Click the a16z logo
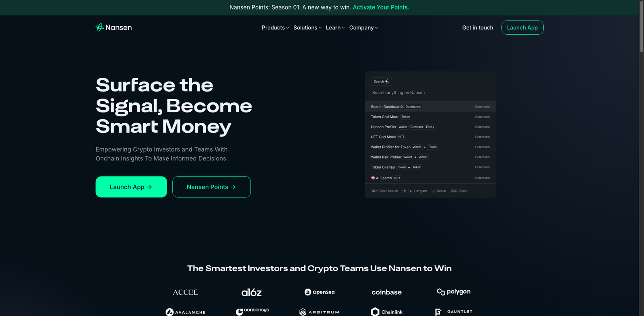The width and height of the screenshot is (644, 316). coord(252,292)
